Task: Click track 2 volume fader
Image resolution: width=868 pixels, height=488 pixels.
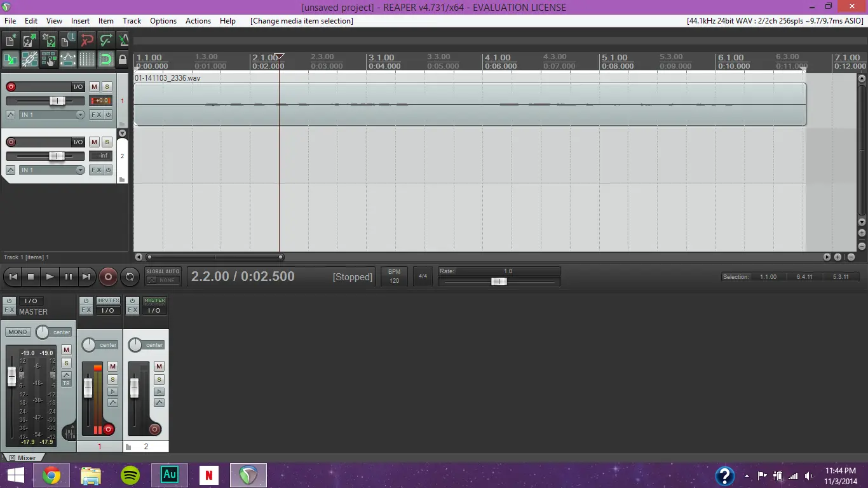Action: [57, 156]
